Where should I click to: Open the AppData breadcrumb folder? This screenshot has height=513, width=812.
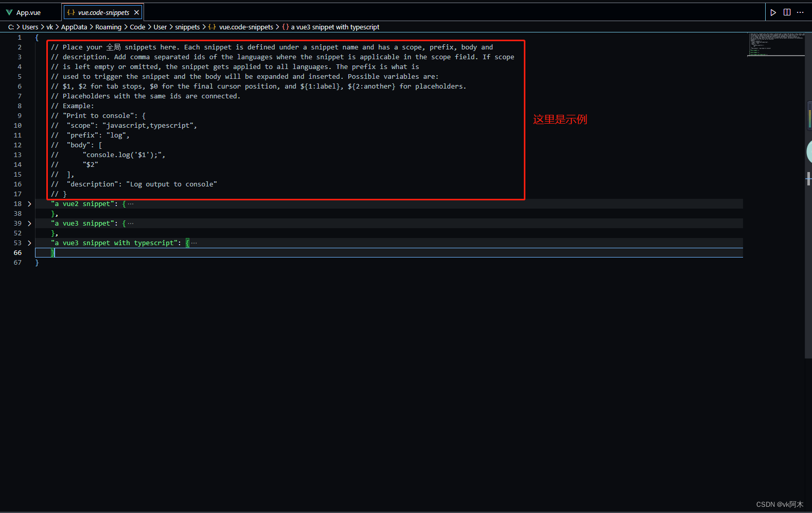click(x=74, y=27)
